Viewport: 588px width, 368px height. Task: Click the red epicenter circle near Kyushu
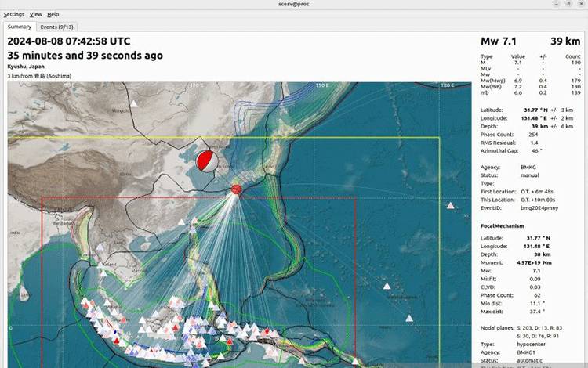click(236, 189)
